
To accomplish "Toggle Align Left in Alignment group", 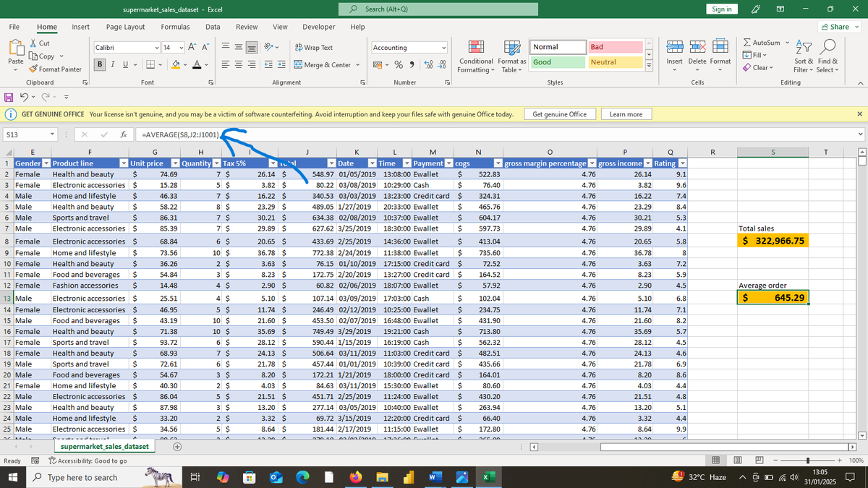I will click(225, 64).
